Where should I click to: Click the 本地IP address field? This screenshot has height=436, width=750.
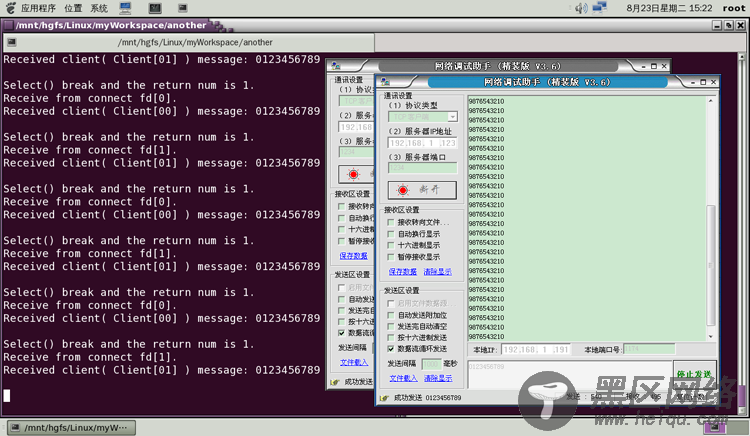point(536,349)
